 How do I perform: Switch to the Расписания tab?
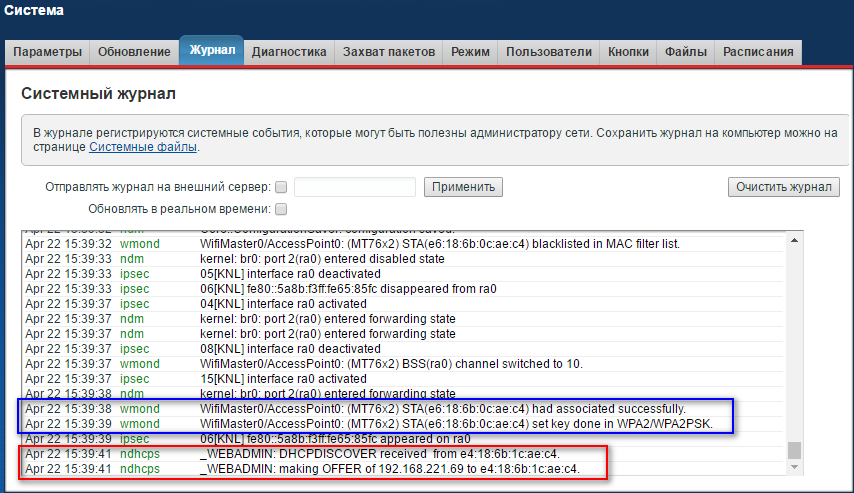click(x=758, y=52)
